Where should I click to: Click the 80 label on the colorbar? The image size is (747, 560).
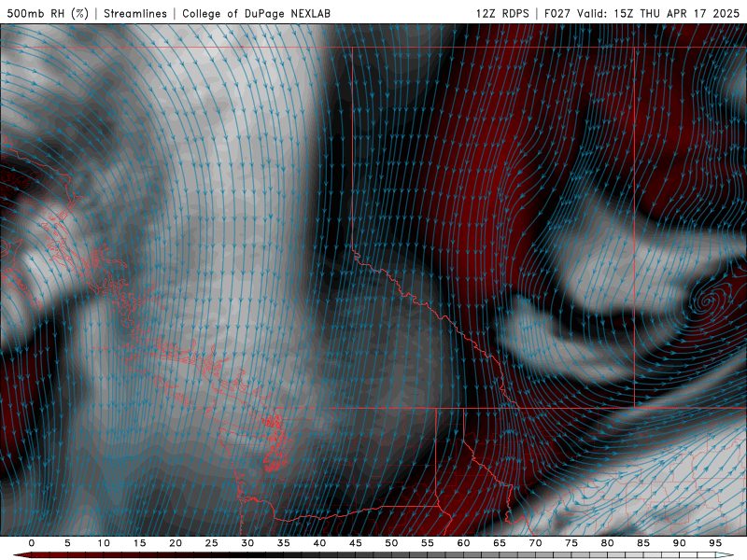point(608,543)
